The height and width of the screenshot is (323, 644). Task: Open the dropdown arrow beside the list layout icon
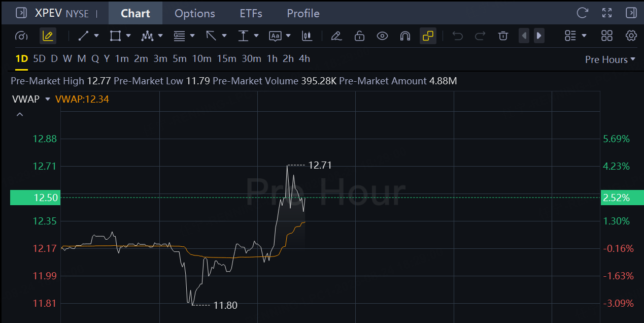point(584,36)
